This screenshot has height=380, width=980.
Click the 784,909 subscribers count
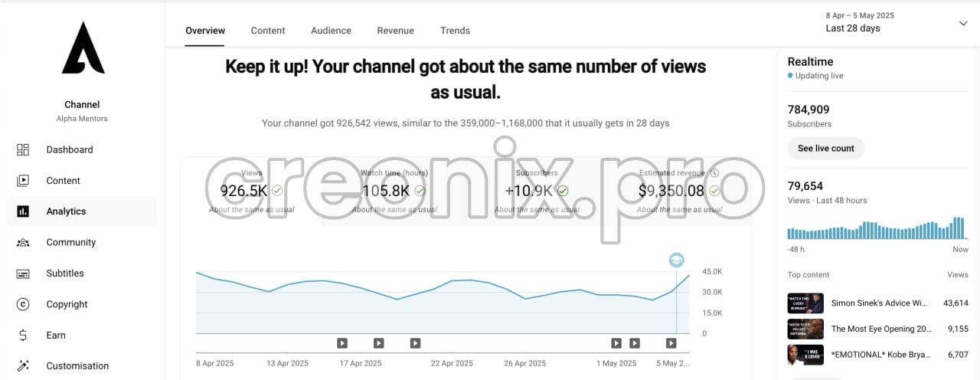point(808,110)
